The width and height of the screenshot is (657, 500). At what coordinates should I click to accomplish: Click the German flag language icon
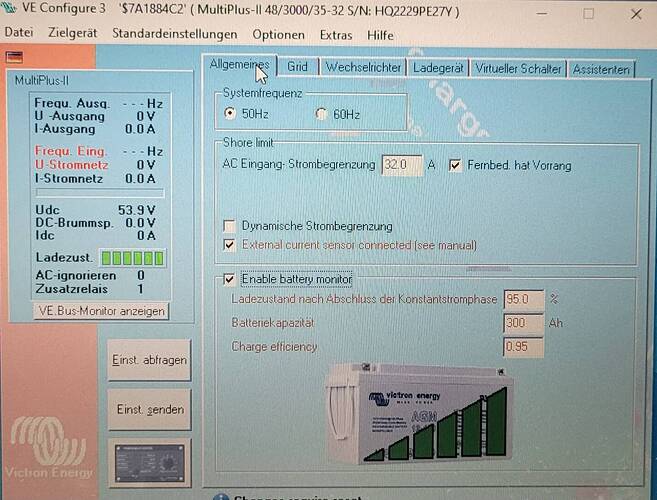tap(14, 57)
